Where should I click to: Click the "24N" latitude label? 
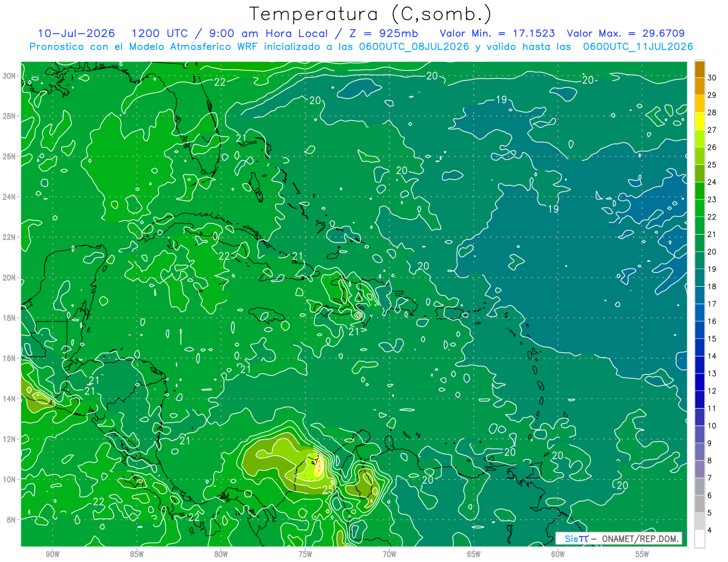click(x=9, y=197)
